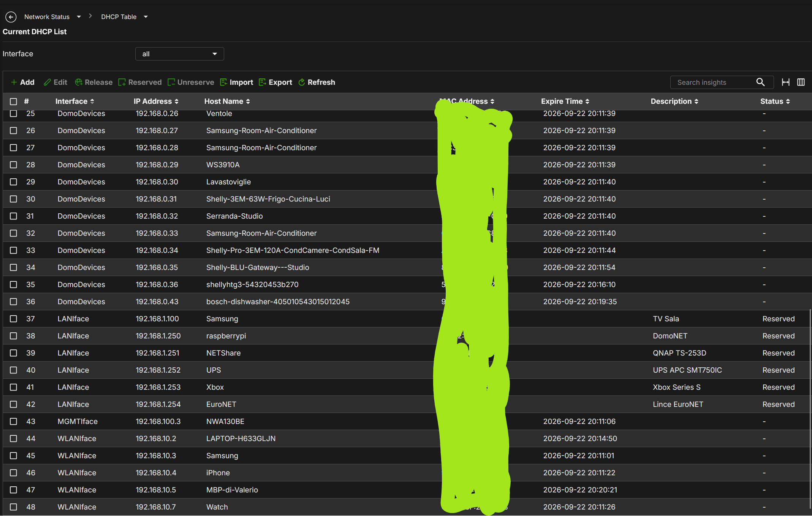The width and height of the screenshot is (812, 516).
Task: Expand the DHCP Table breadcrumb dropdown
Action: point(146,17)
